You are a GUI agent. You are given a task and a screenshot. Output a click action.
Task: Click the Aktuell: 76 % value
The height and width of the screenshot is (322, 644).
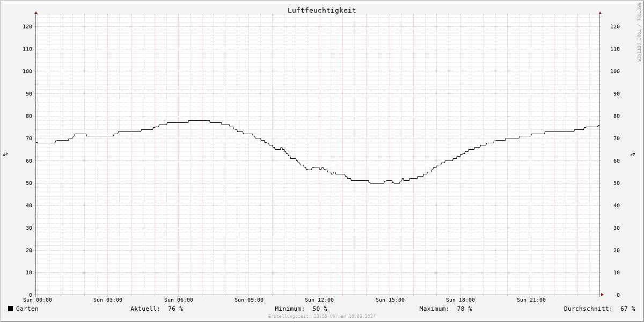(157, 309)
